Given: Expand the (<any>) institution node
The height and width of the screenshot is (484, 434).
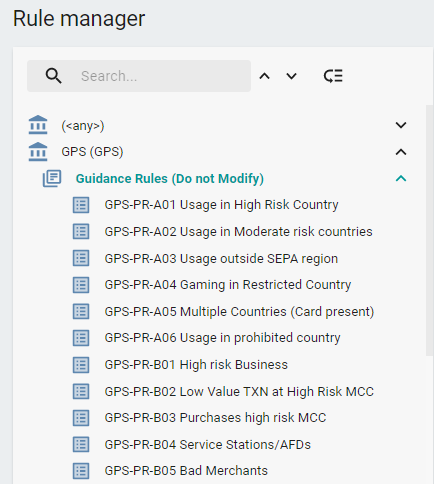Looking at the screenshot, I should pos(401,125).
